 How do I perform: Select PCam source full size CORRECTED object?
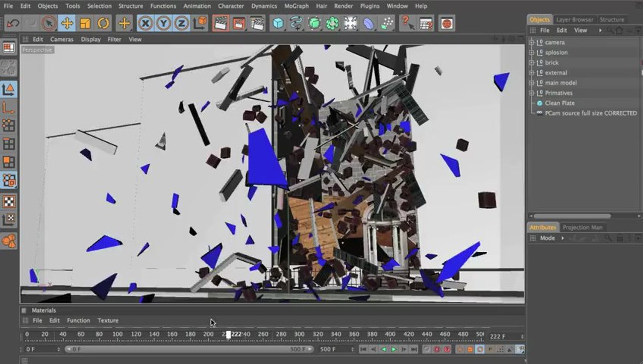(590, 113)
